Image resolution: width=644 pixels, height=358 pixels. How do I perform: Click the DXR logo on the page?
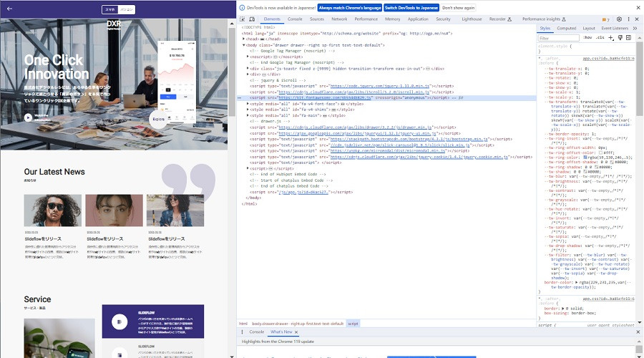click(x=114, y=24)
